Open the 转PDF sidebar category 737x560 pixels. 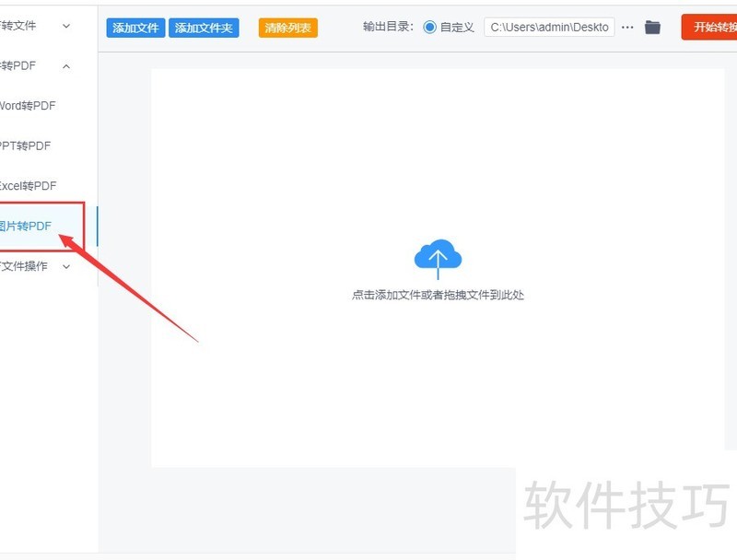pyautogui.click(x=18, y=65)
